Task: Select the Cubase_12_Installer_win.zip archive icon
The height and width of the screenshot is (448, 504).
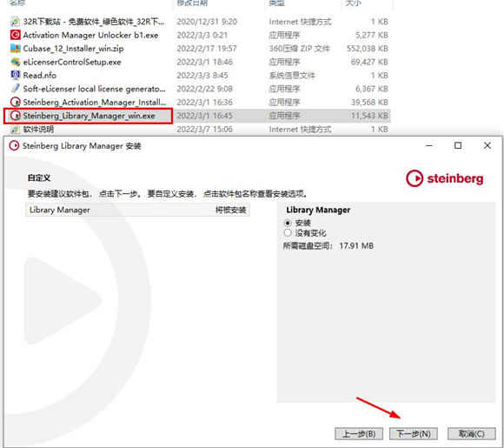Action: point(15,48)
